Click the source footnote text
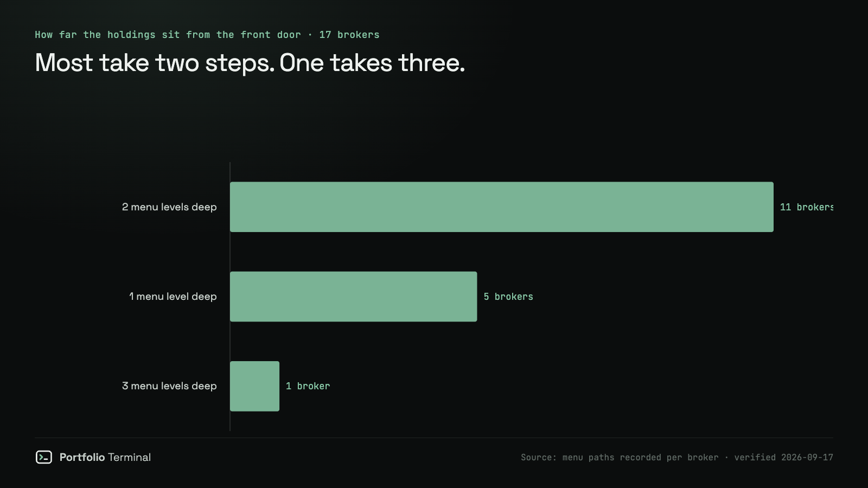Viewport: 868px width, 488px height. pos(677,458)
